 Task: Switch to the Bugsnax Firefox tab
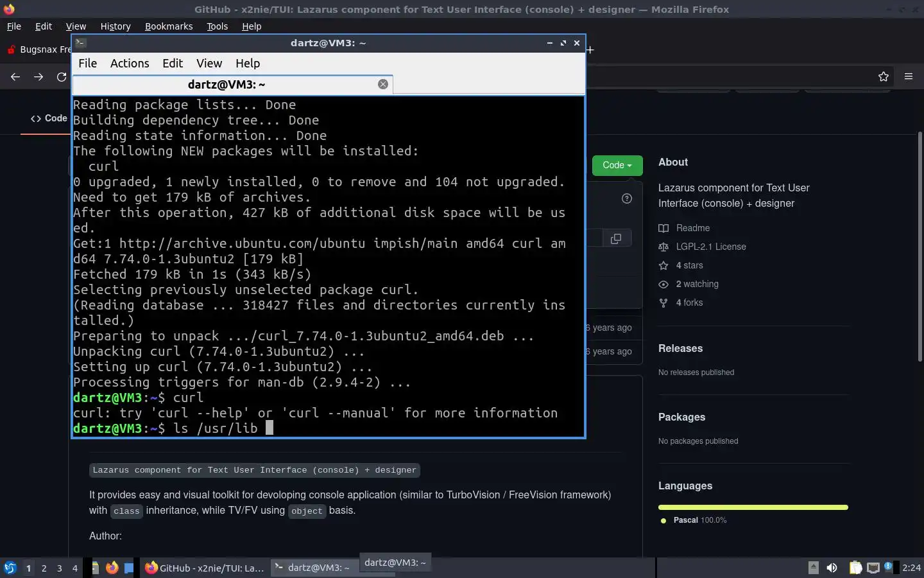pos(38,49)
